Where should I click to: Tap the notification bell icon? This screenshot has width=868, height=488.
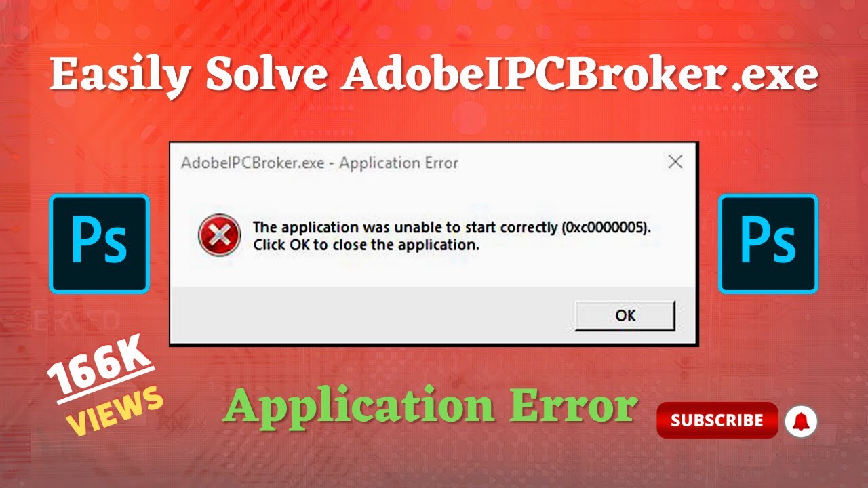coord(801,421)
